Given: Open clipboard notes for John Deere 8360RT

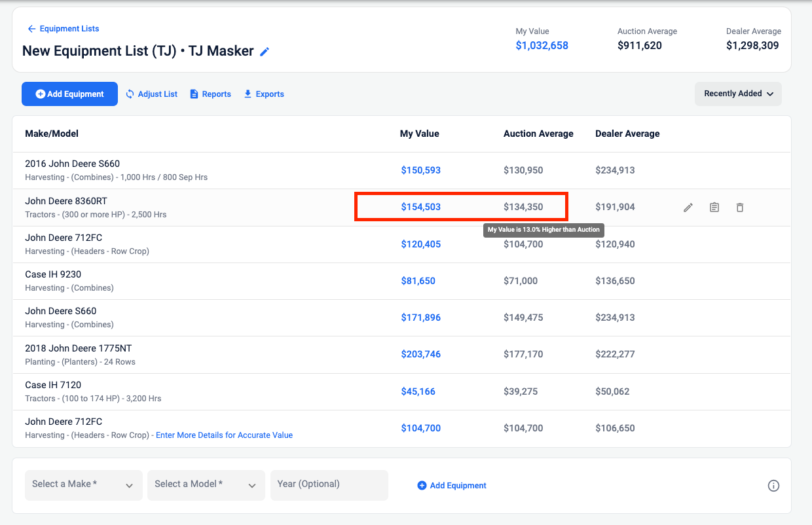Looking at the screenshot, I should point(714,208).
